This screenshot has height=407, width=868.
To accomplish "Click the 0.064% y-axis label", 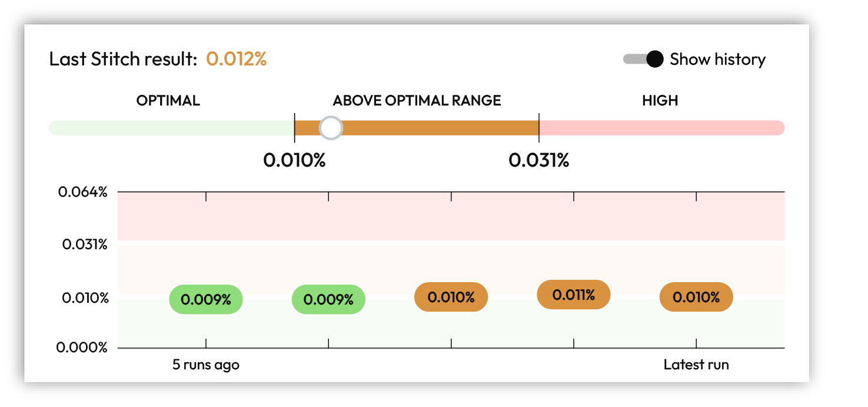I will click(x=84, y=192).
